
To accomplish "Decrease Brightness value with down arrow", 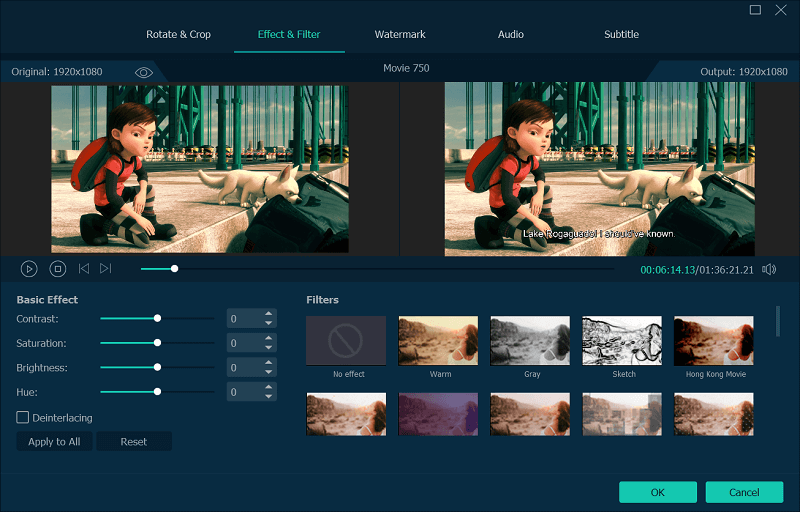I will pos(268,372).
